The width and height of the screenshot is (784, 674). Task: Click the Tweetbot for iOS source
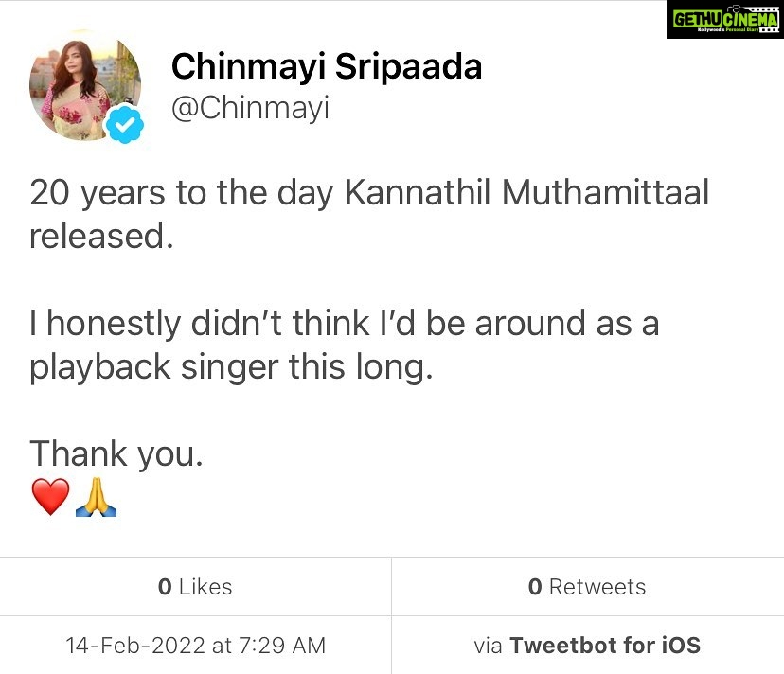coord(604,646)
